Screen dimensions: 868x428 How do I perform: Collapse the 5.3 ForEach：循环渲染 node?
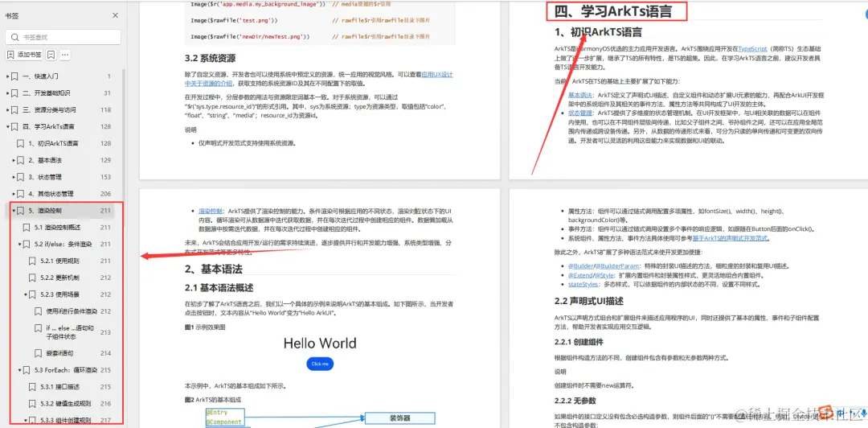coord(20,370)
